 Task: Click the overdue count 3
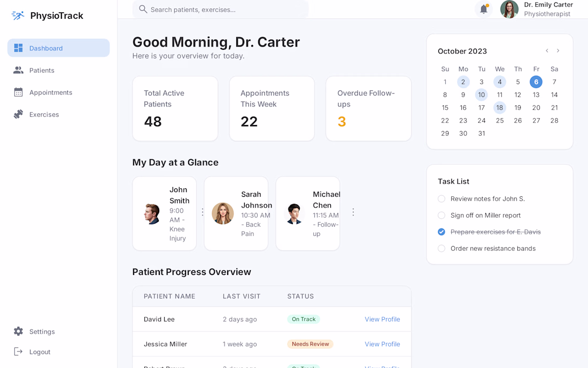click(342, 121)
